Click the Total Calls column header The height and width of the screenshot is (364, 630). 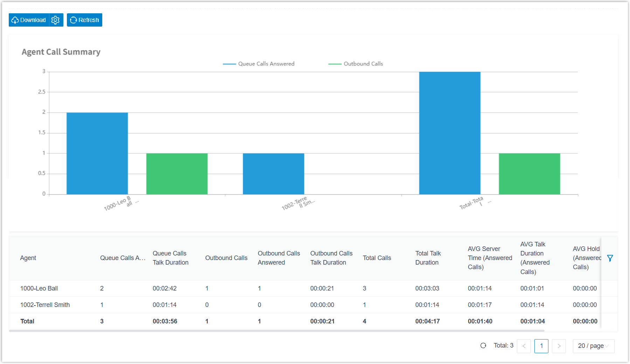(377, 258)
